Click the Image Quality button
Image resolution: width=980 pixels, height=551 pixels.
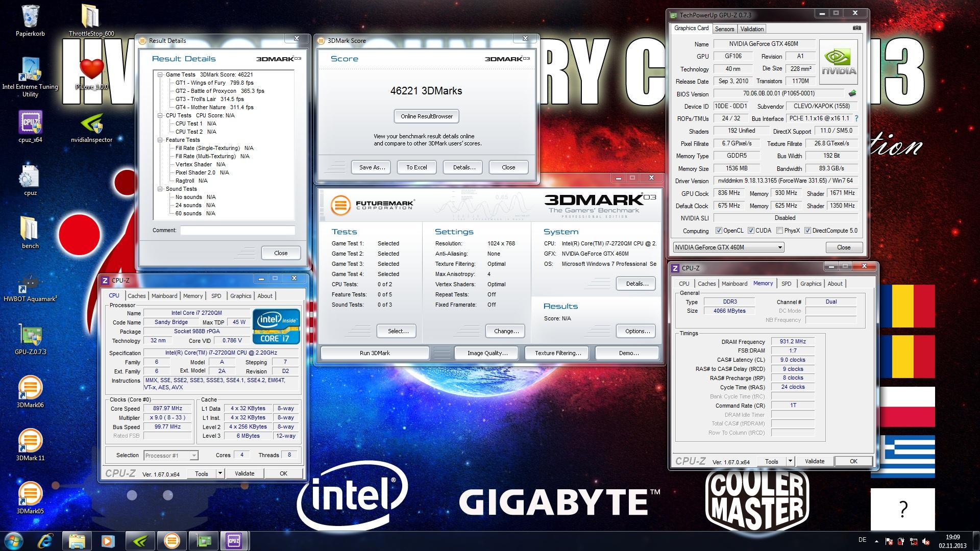pos(487,353)
